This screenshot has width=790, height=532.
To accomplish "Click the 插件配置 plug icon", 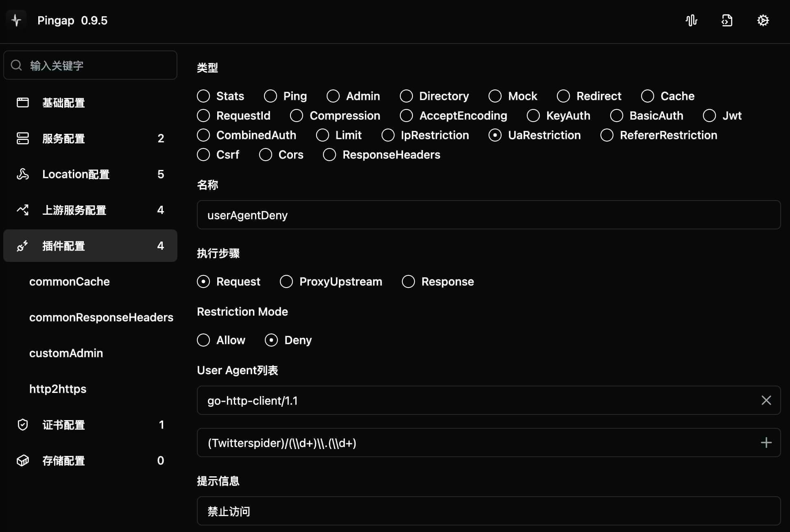I will click(23, 246).
